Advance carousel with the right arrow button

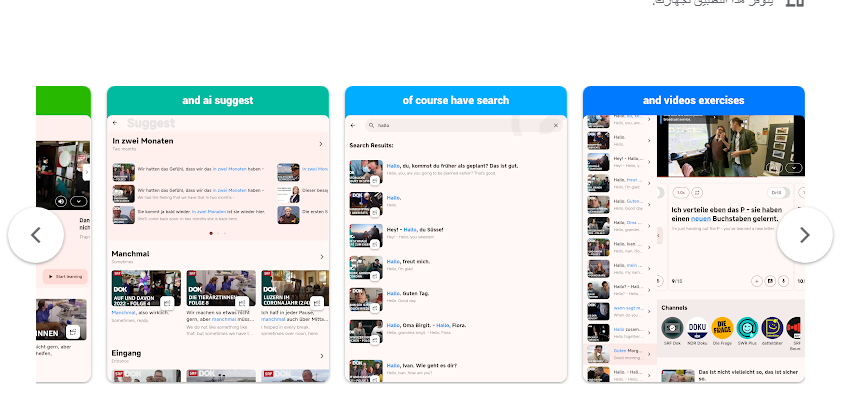click(x=804, y=235)
